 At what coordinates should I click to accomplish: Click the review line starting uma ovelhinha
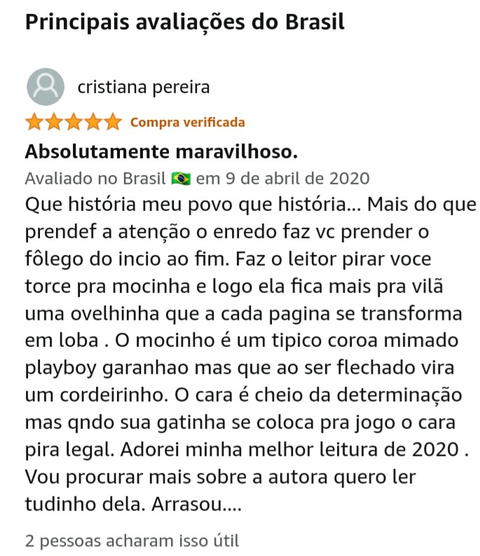[x=244, y=314]
